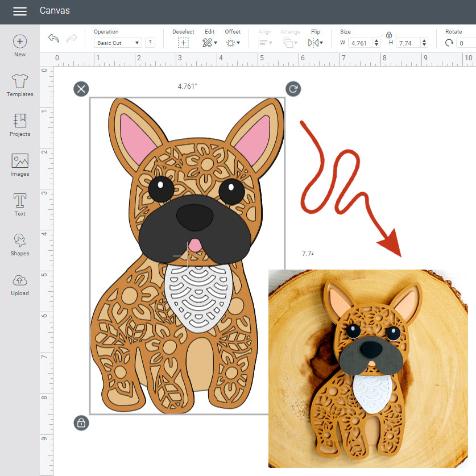Screen dimensions: 476x476
Task: Click the rotate handle on selection box
Action: [x=293, y=89]
